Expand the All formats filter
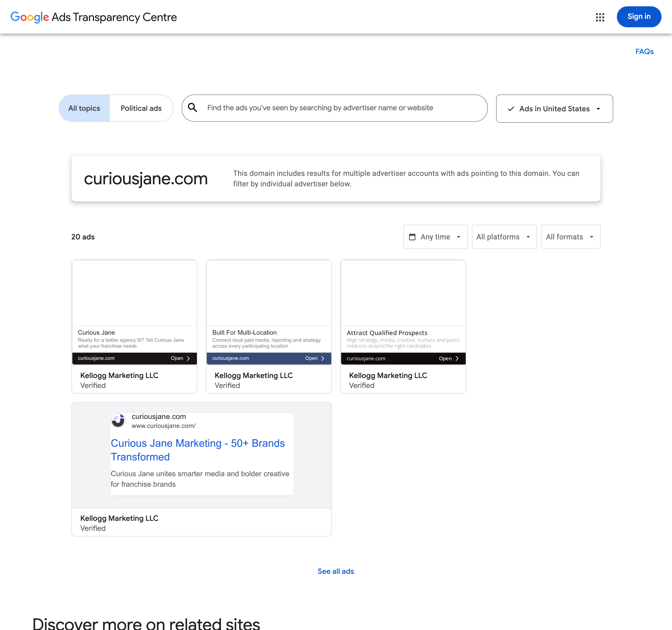 click(x=571, y=237)
